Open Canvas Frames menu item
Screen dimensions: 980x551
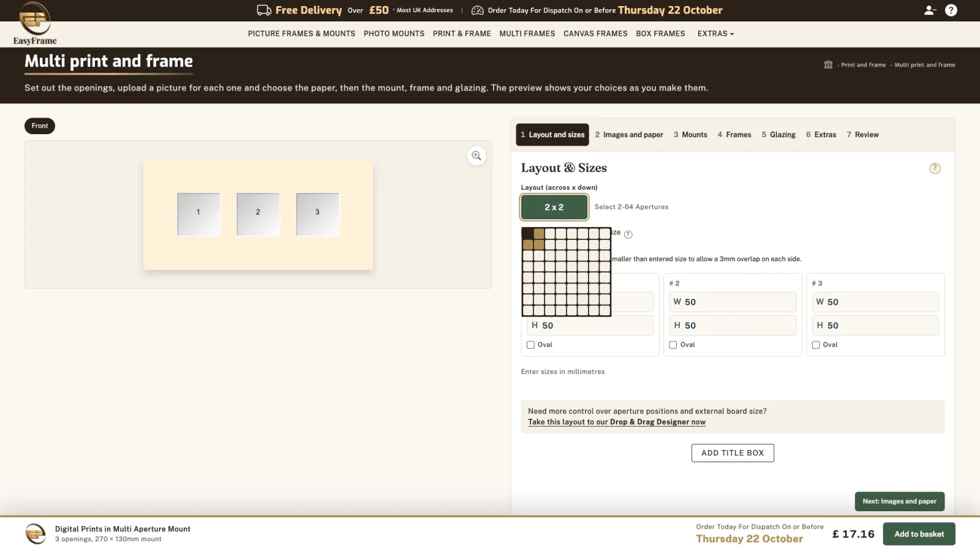click(595, 34)
